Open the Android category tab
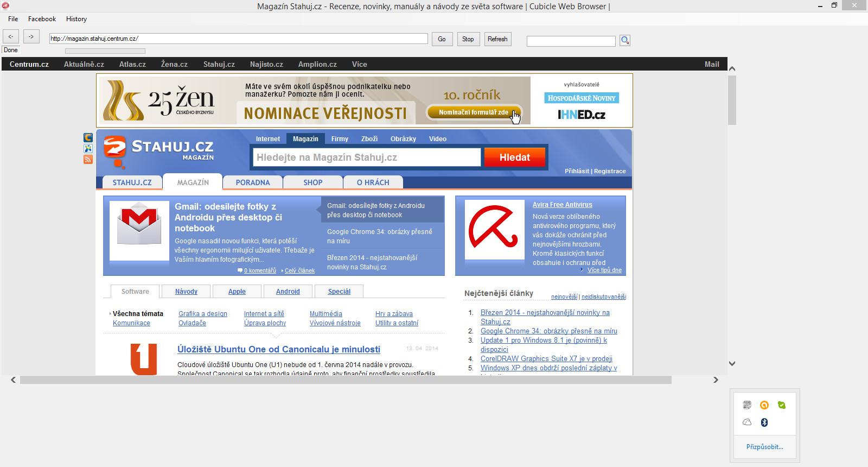868x467 pixels. (x=288, y=292)
